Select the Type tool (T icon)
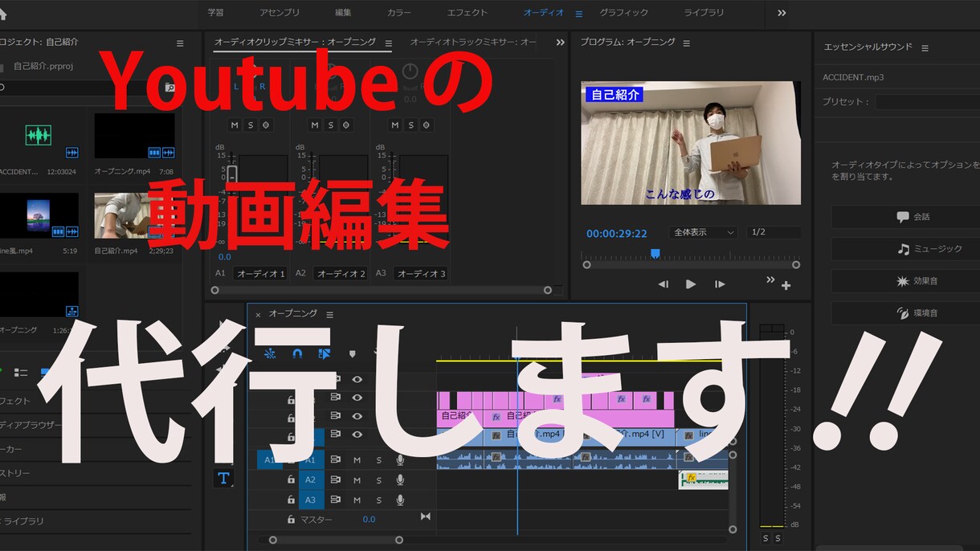 (x=223, y=479)
